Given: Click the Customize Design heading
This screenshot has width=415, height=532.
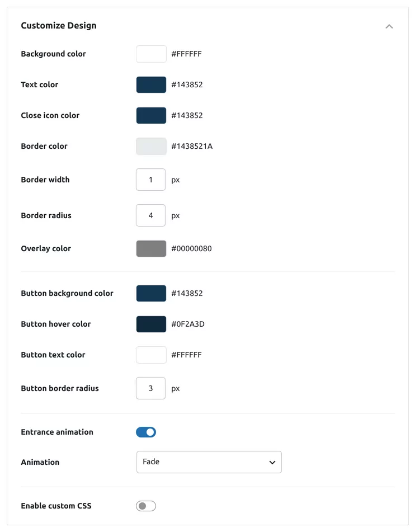Looking at the screenshot, I should point(59,26).
